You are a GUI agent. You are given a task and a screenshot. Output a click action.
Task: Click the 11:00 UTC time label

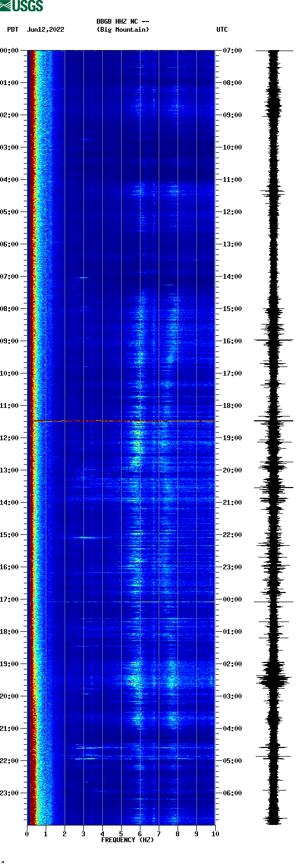pos(232,180)
